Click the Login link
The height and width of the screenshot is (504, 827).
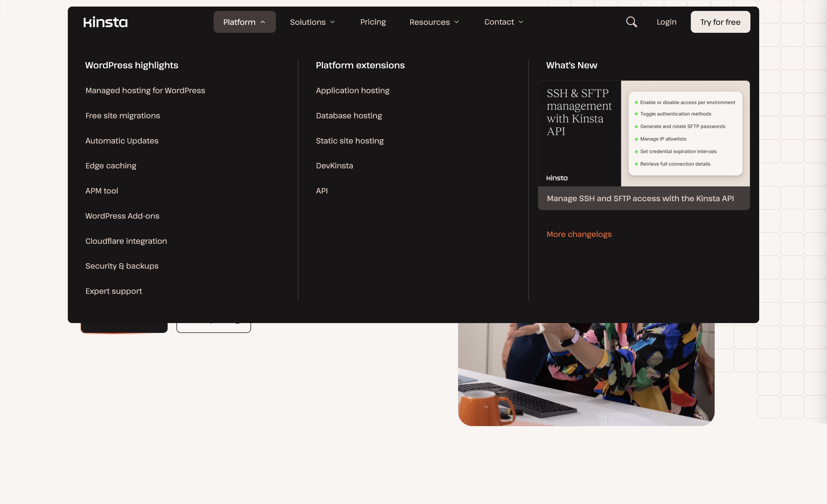pyautogui.click(x=666, y=22)
